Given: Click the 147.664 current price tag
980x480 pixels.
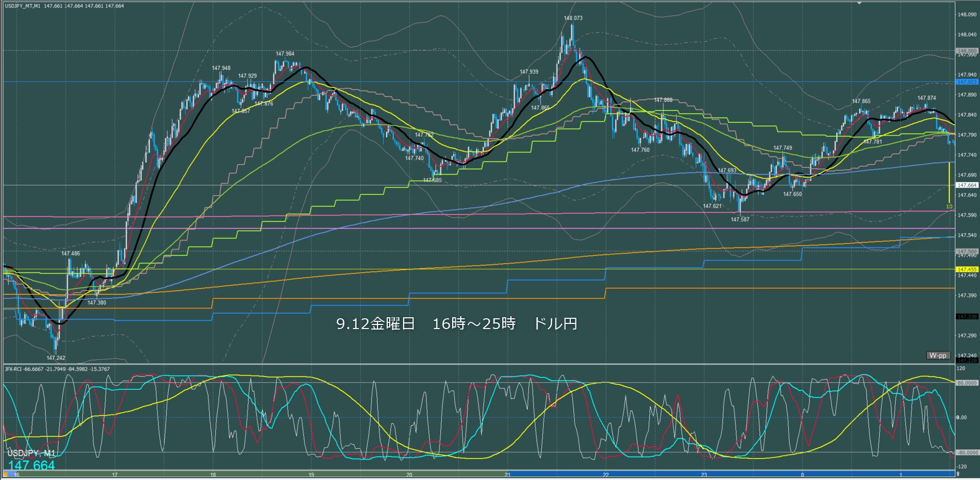Looking at the screenshot, I should pyautogui.click(x=966, y=185).
